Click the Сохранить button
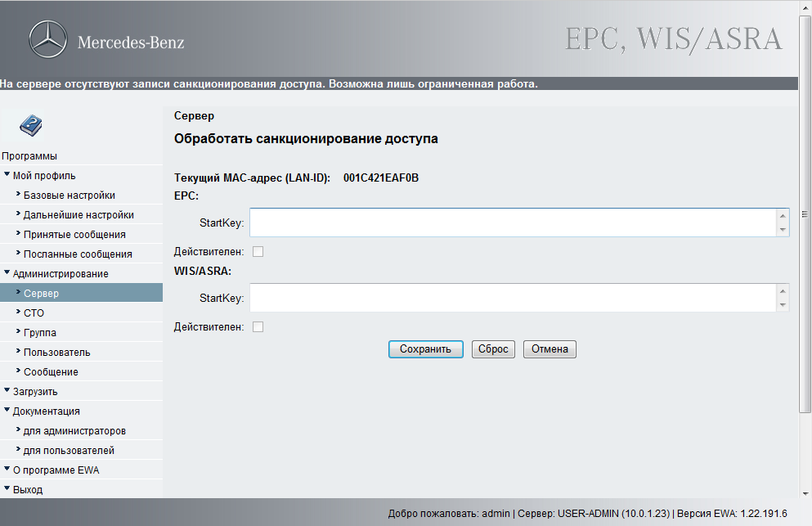 (x=426, y=349)
